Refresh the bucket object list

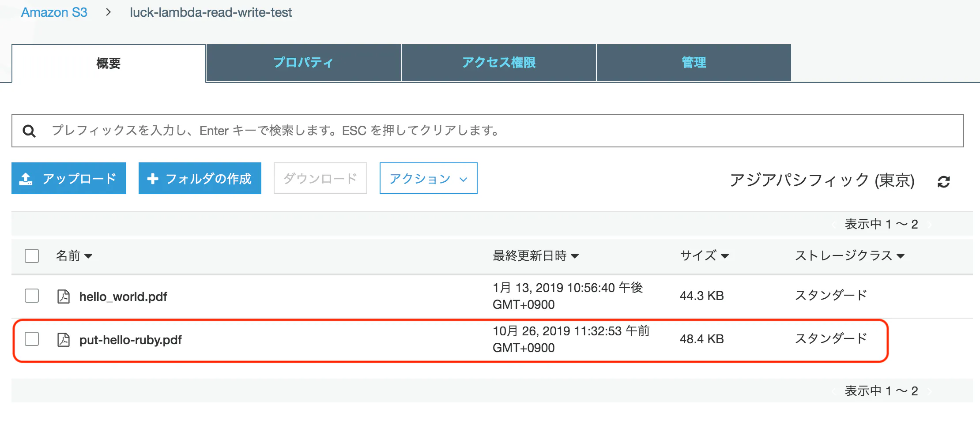pyautogui.click(x=944, y=181)
